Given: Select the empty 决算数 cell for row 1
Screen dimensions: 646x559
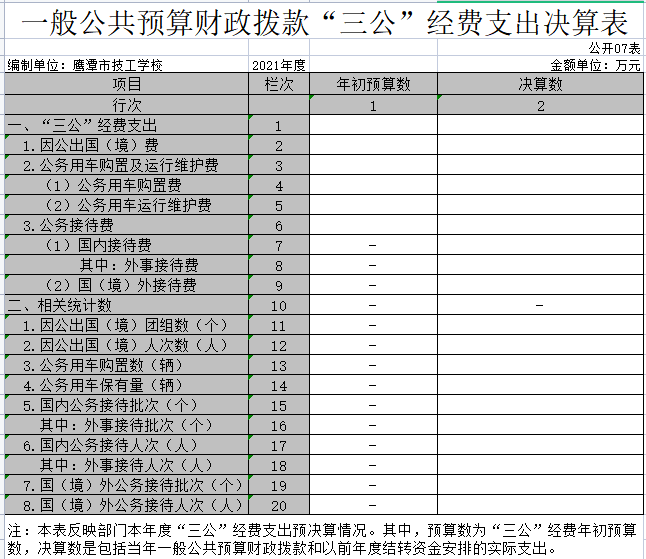Looking at the screenshot, I should pos(540,125).
